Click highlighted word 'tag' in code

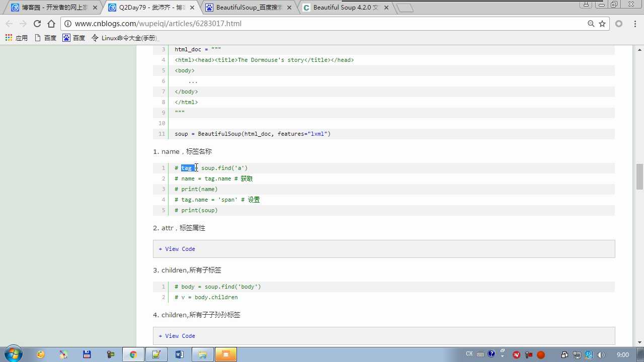pyautogui.click(x=187, y=168)
